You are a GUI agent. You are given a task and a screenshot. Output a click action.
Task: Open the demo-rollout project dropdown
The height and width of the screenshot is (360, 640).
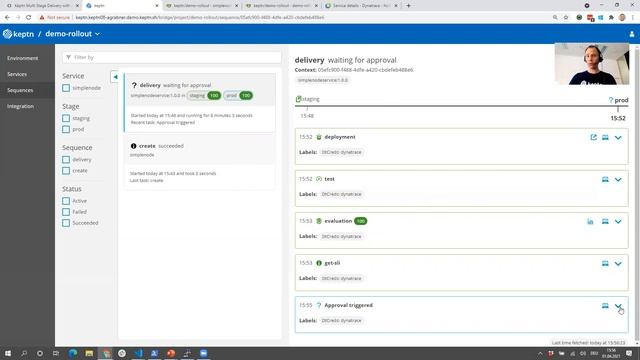tap(73, 34)
